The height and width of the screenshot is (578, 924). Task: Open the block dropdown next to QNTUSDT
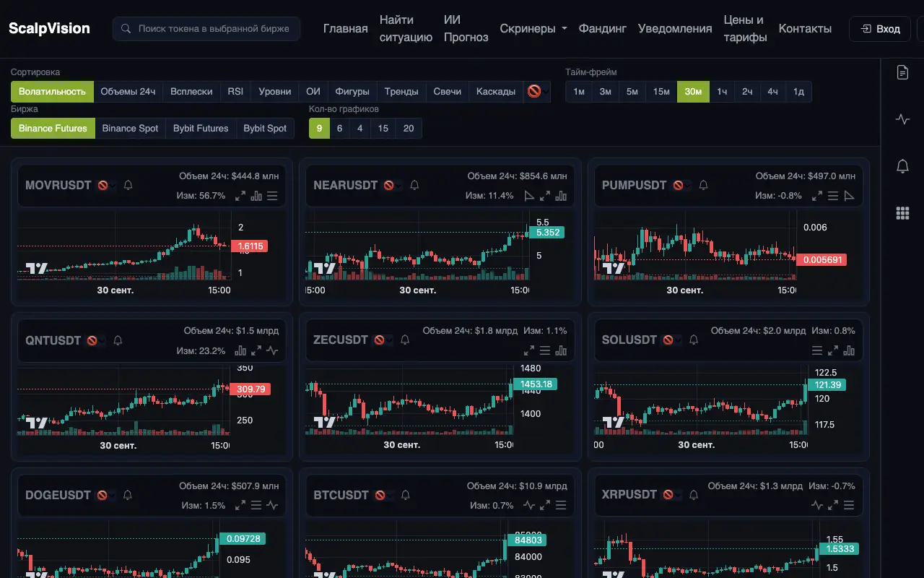tap(96, 340)
